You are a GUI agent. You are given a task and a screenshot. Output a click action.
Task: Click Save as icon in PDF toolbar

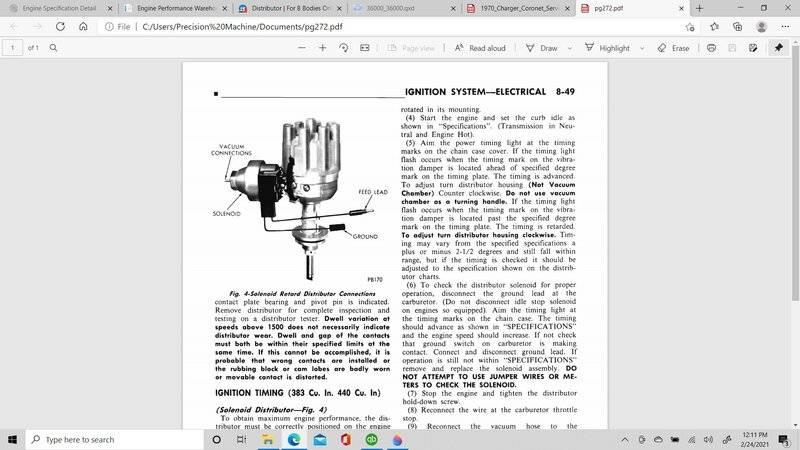pos(753,47)
